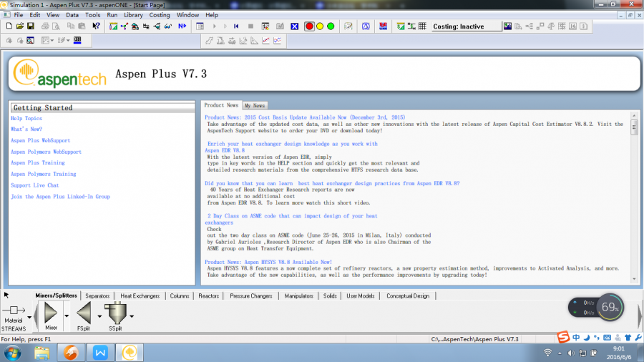Expand the SSplit icon dropdown arrow
The height and width of the screenshot is (362, 644).
point(132,316)
